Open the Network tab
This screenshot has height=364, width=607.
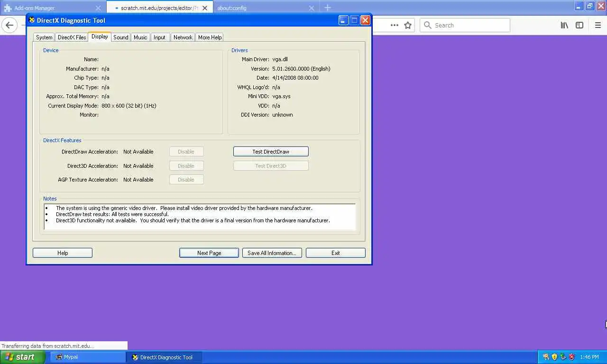click(183, 37)
